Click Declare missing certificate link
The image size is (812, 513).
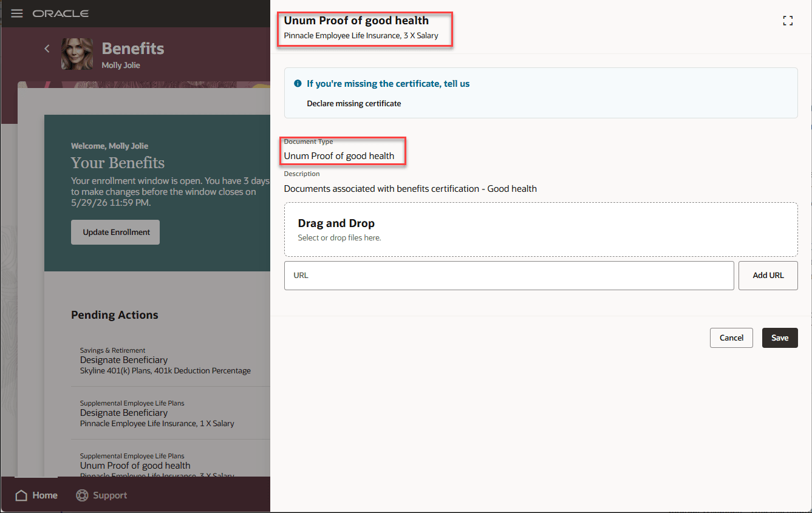pos(354,103)
